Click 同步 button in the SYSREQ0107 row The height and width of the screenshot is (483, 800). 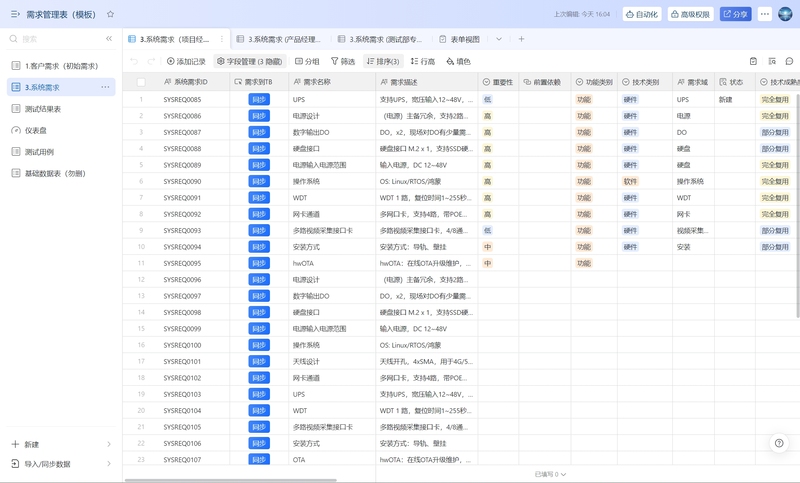click(259, 460)
